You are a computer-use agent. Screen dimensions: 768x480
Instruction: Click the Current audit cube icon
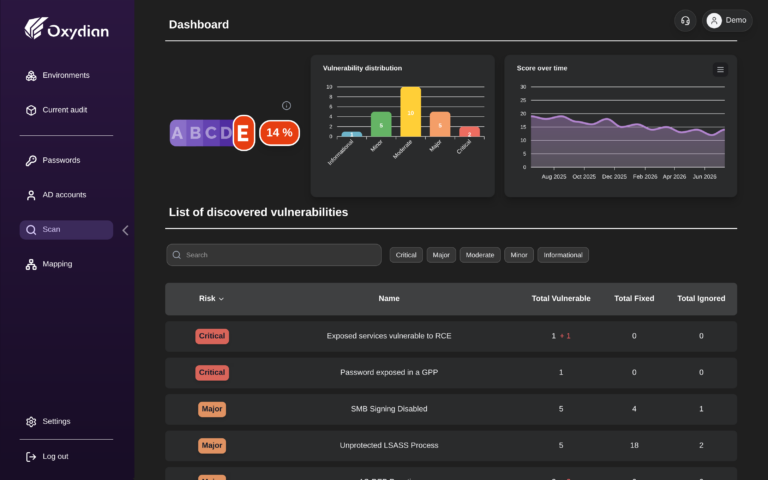(x=31, y=110)
